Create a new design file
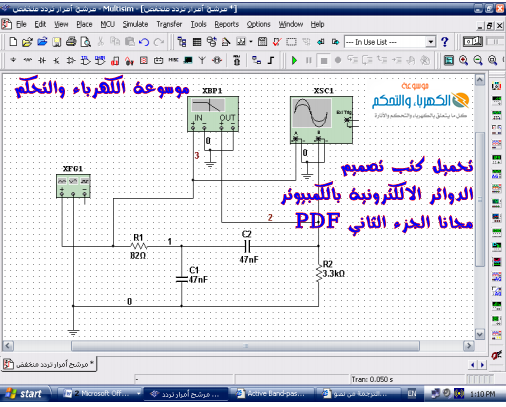 pos(13,42)
